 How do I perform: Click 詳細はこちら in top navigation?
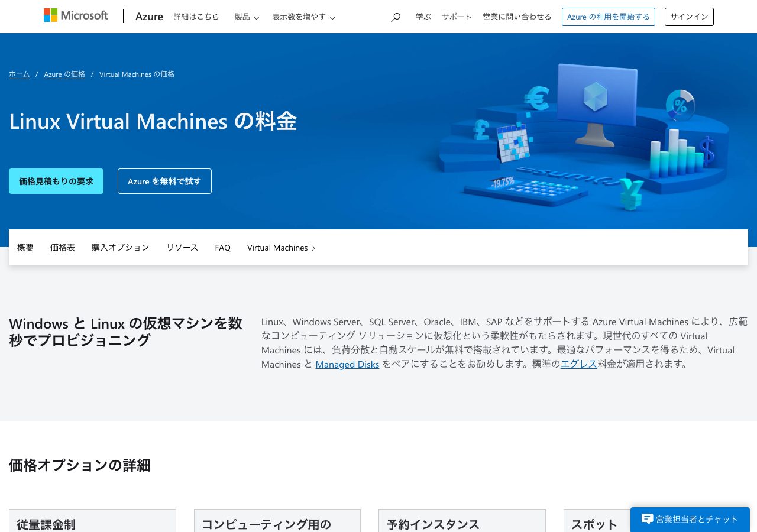point(196,17)
